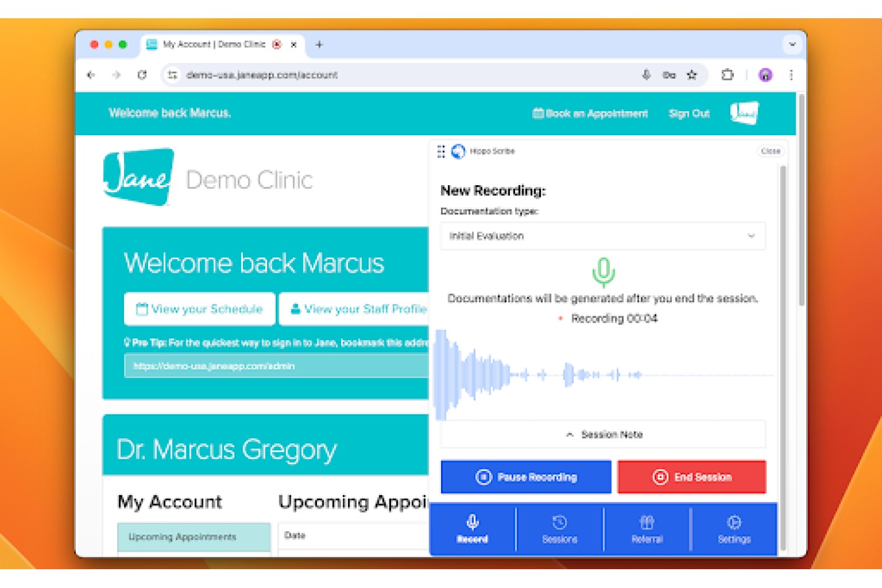This screenshot has width=882, height=588.
Task: View site information icon in address bar
Action: point(172,75)
